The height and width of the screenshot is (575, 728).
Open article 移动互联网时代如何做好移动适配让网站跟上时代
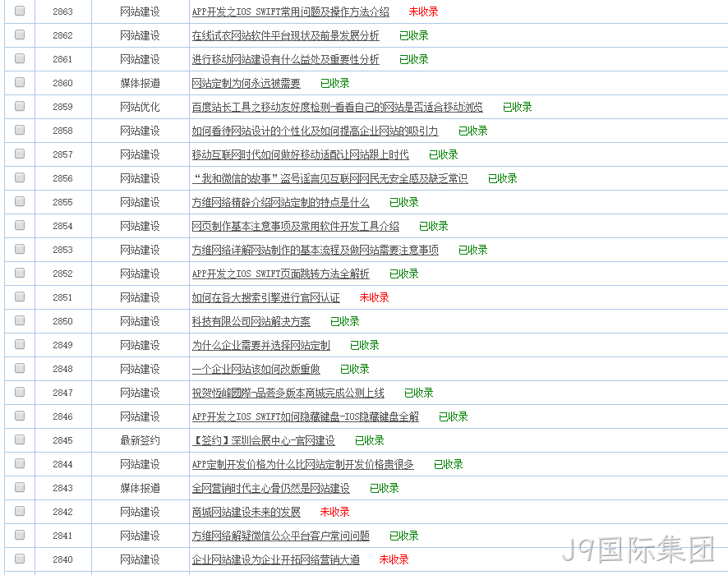tap(301, 155)
